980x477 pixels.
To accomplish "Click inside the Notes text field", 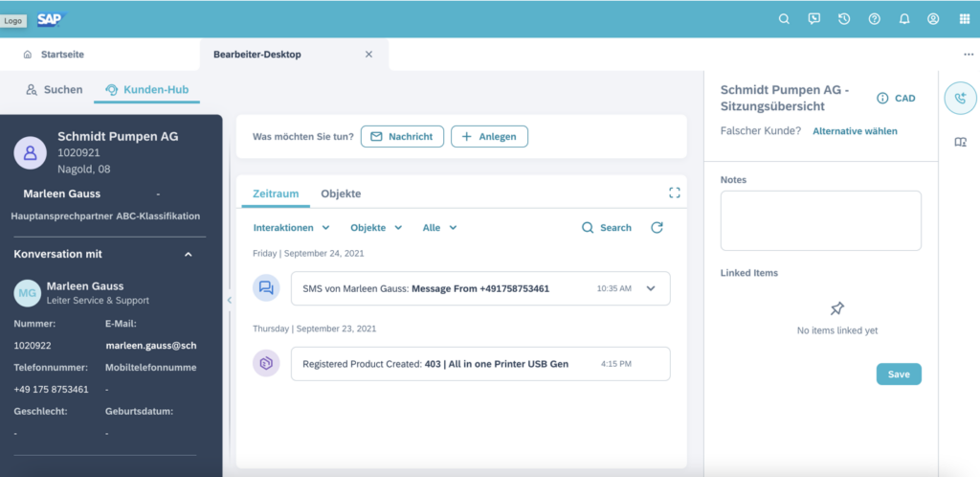I will (x=820, y=220).
